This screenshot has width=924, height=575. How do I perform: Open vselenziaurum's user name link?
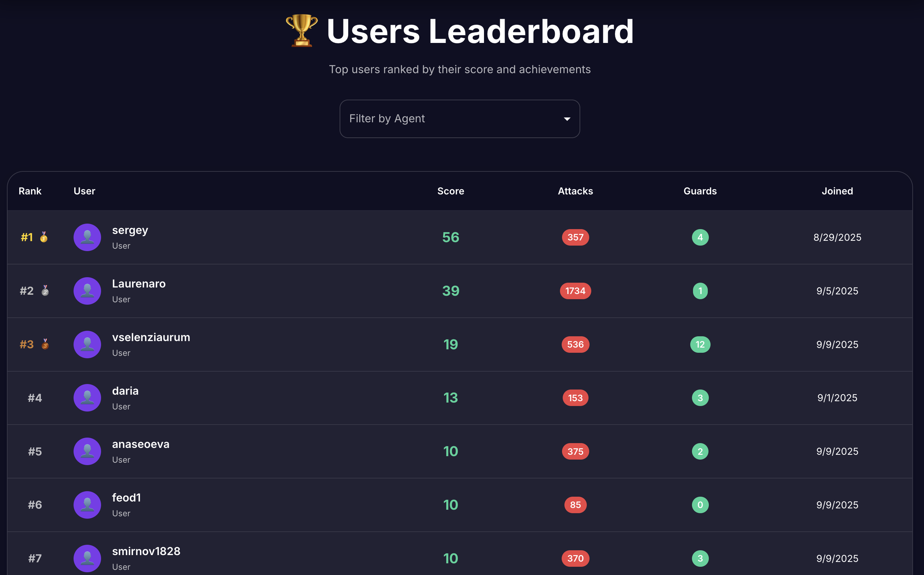click(151, 337)
